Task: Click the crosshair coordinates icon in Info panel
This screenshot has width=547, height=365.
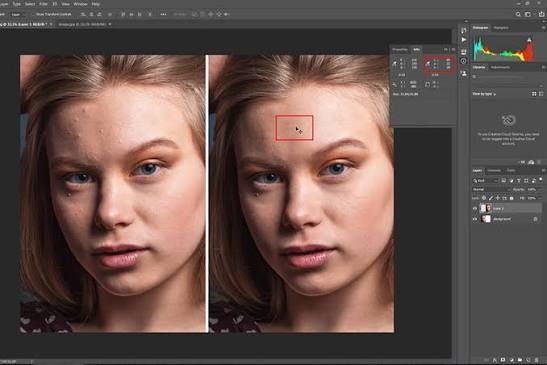Action: pyautogui.click(x=394, y=84)
